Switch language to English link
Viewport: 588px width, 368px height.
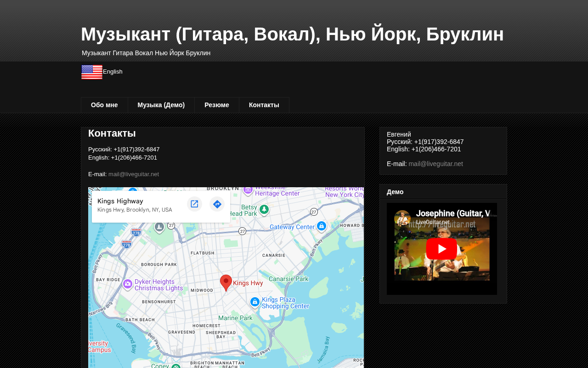113,72
